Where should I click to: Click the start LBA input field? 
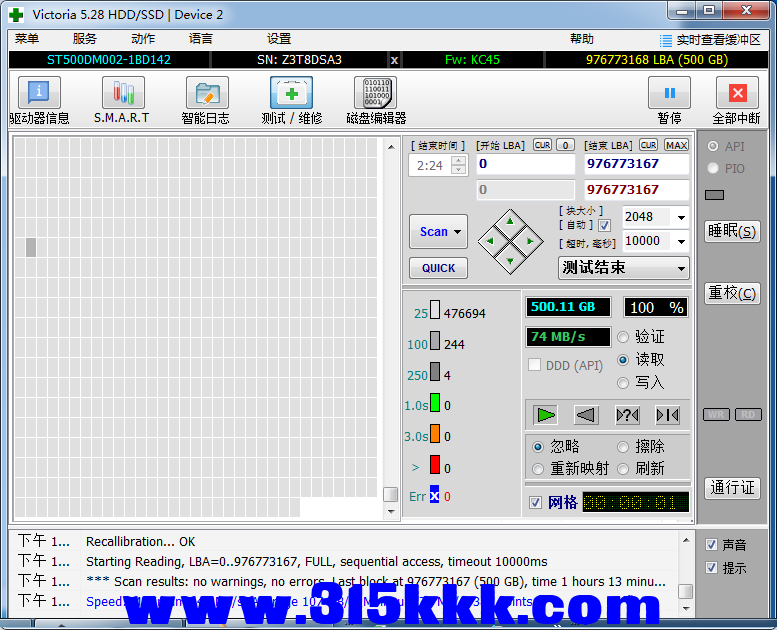point(525,164)
